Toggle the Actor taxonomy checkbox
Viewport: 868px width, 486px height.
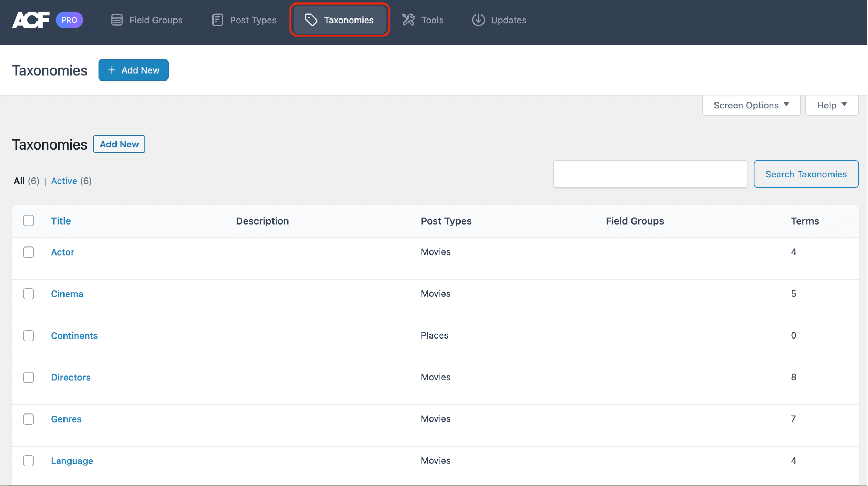pos(28,252)
